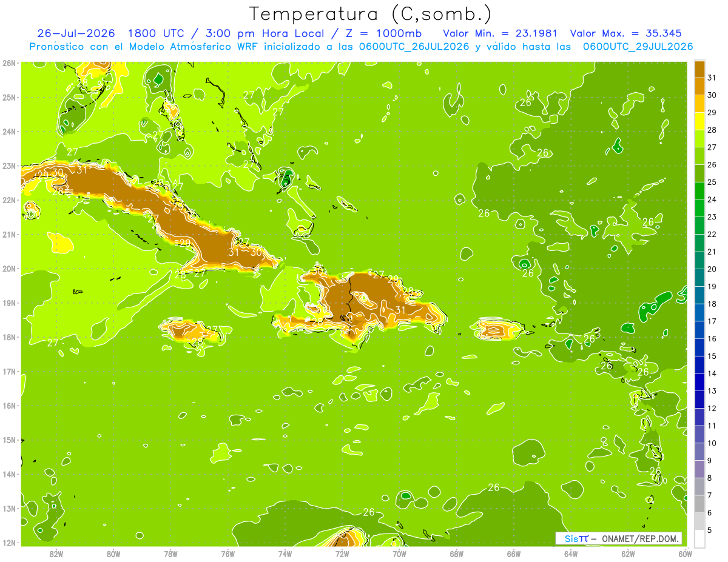The height and width of the screenshot is (562, 728).
Task: Click the color scale value "25"
Action: [712, 182]
